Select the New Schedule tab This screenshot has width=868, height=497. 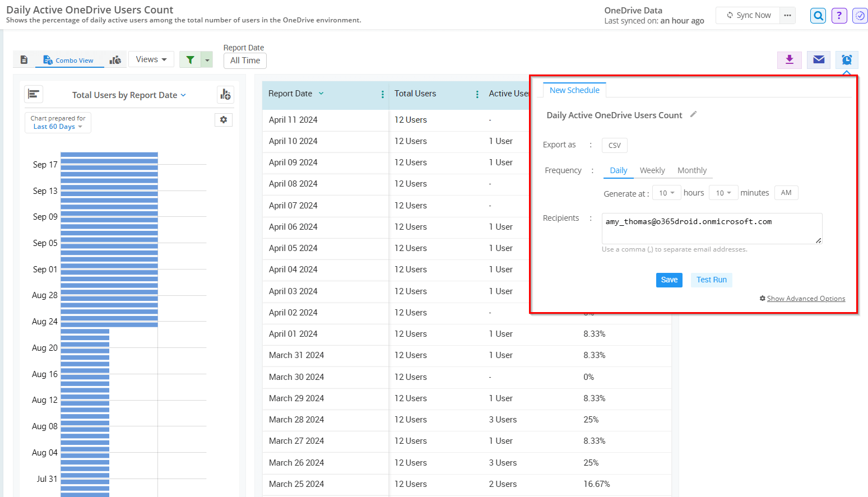(574, 90)
